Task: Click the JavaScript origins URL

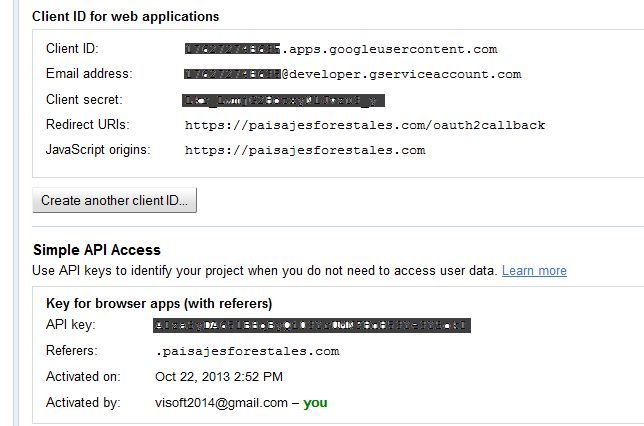Action: [305, 150]
